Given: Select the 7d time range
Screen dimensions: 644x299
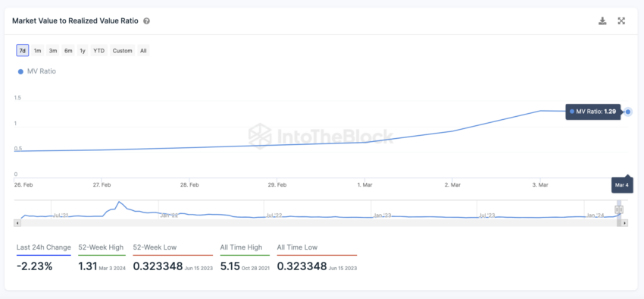Looking at the screenshot, I should [x=23, y=51].
